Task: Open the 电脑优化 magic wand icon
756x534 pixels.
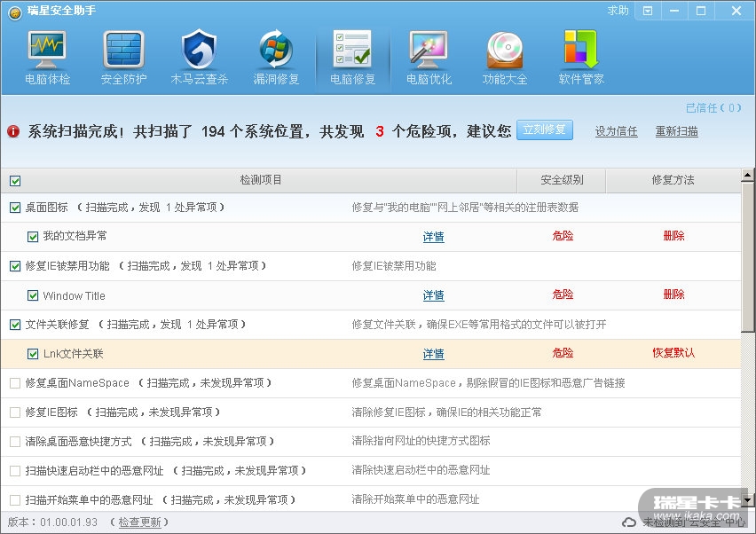Action: pyautogui.click(x=429, y=50)
